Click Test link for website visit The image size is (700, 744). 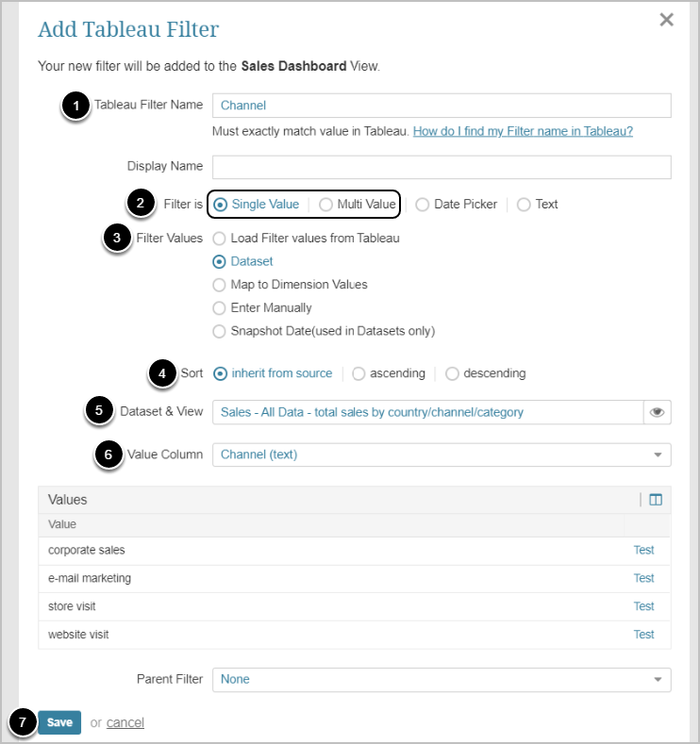click(x=643, y=635)
